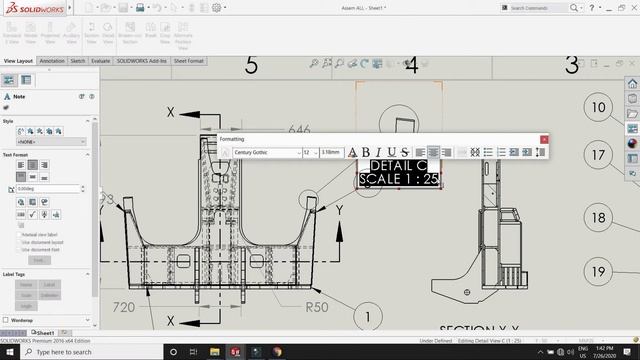Open text color picker in Formatting toolbar
The width and height of the screenshot is (640, 360).
(x=353, y=152)
